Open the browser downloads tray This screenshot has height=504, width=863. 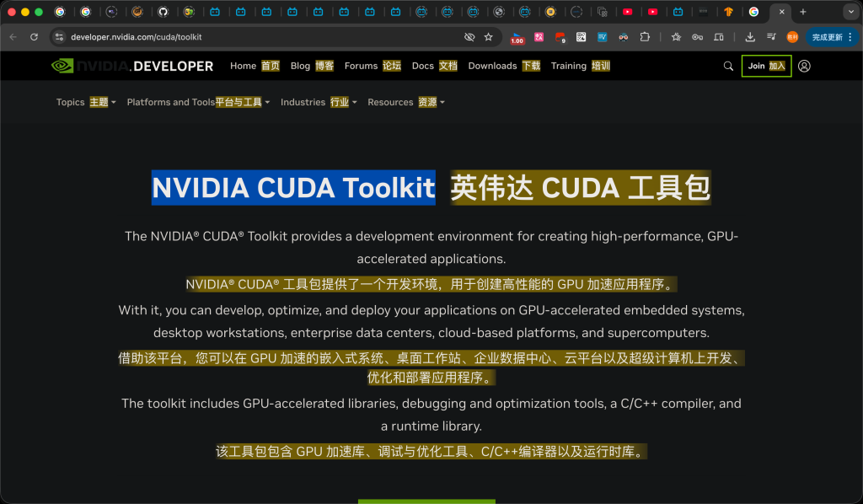click(749, 37)
